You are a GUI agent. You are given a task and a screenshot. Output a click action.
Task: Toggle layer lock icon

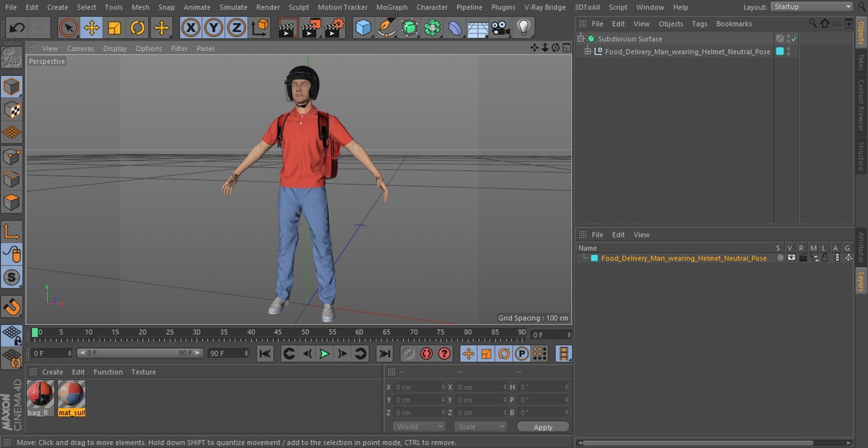click(825, 258)
